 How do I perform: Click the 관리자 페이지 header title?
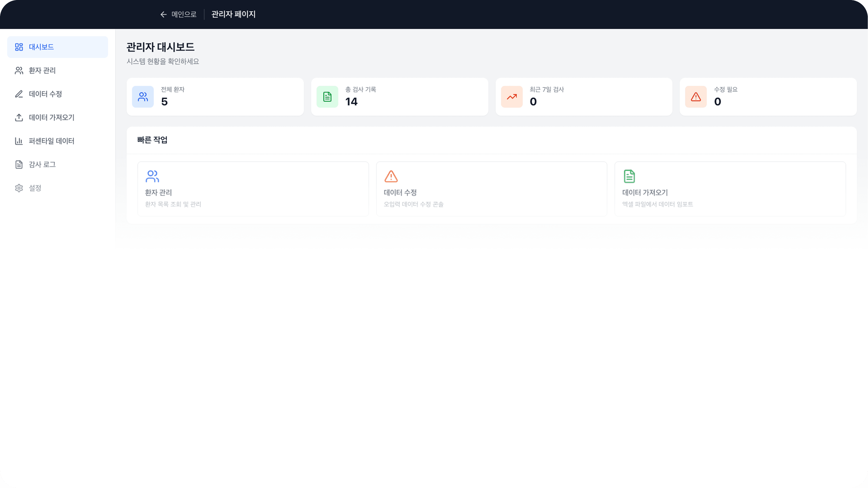point(233,14)
